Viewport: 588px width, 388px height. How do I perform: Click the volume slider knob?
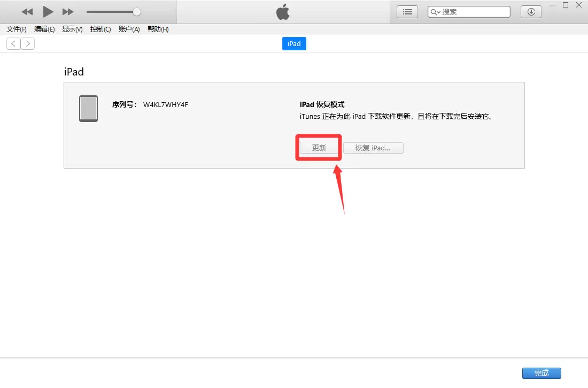(137, 12)
